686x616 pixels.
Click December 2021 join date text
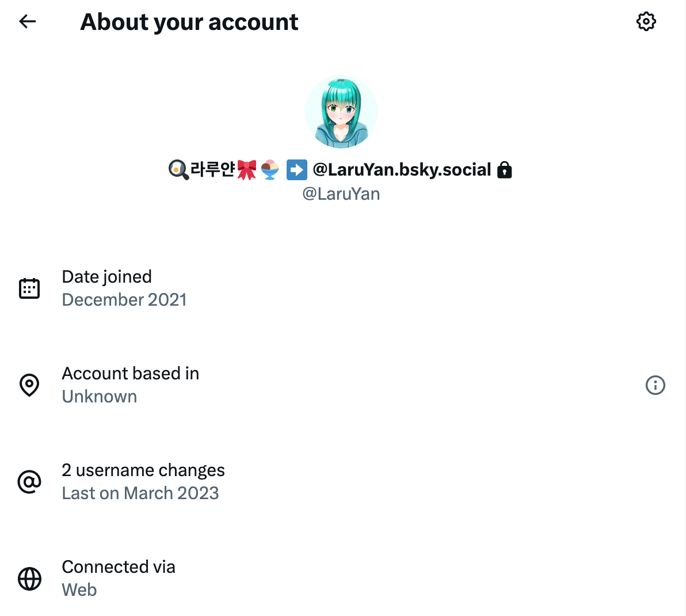click(x=124, y=300)
